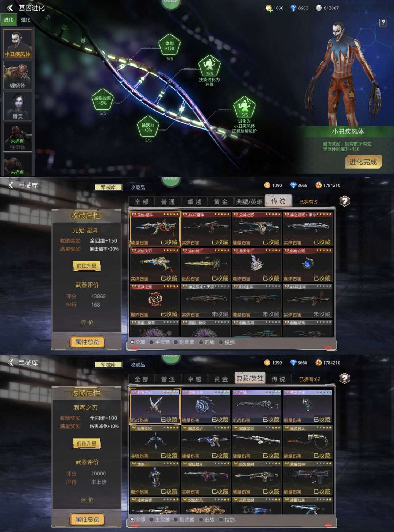Select the 跳跃力+5% gene node
Screen dimensions: 394x532
point(148,127)
